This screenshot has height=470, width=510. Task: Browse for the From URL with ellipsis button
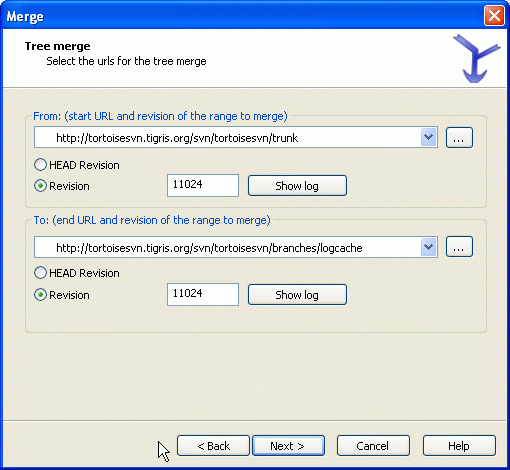459,137
